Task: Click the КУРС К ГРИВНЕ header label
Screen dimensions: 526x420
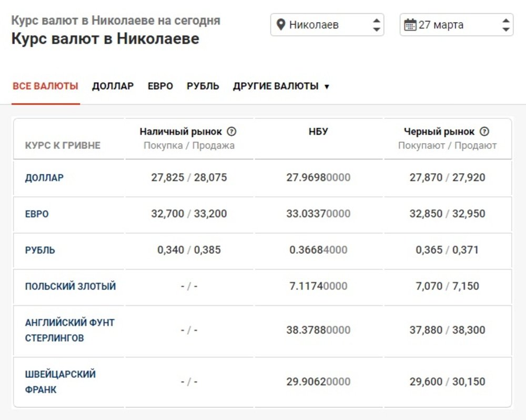Action: 63,145
